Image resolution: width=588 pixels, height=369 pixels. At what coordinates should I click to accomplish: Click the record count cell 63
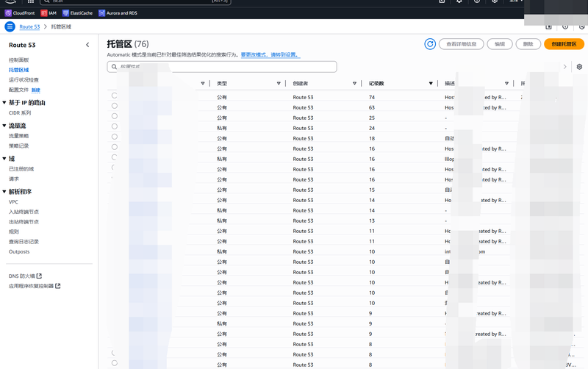(372, 107)
